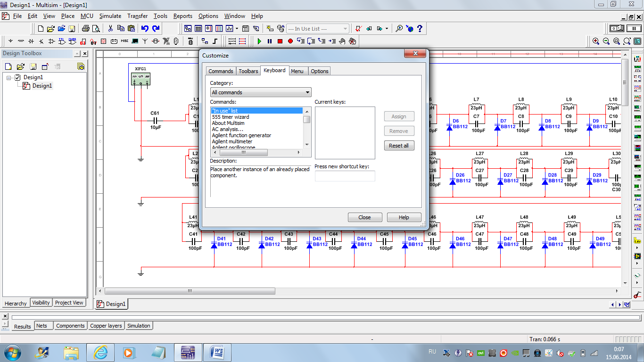Stop the simulation with red square
This screenshot has width=644, height=362.
[x=280, y=41]
